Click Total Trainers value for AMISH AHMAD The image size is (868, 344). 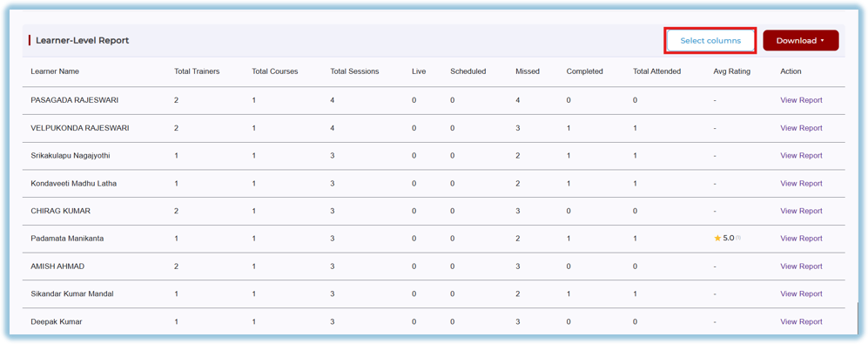pyautogui.click(x=176, y=266)
